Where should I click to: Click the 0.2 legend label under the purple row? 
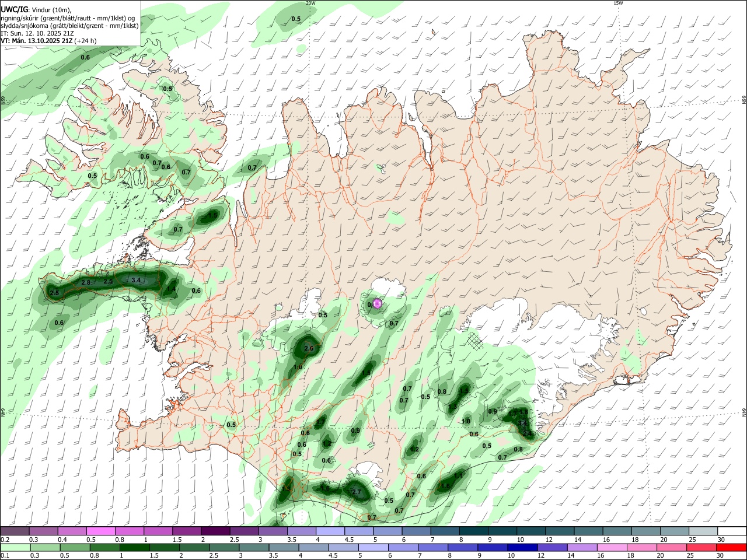(5, 540)
